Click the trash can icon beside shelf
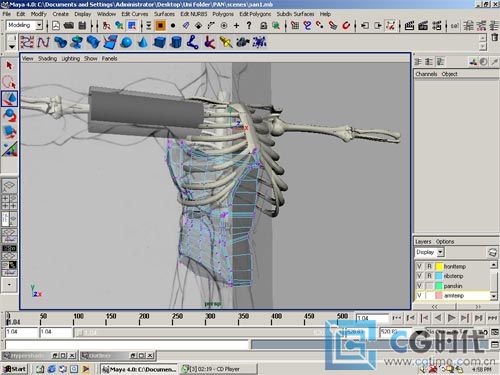 pos(494,38)
